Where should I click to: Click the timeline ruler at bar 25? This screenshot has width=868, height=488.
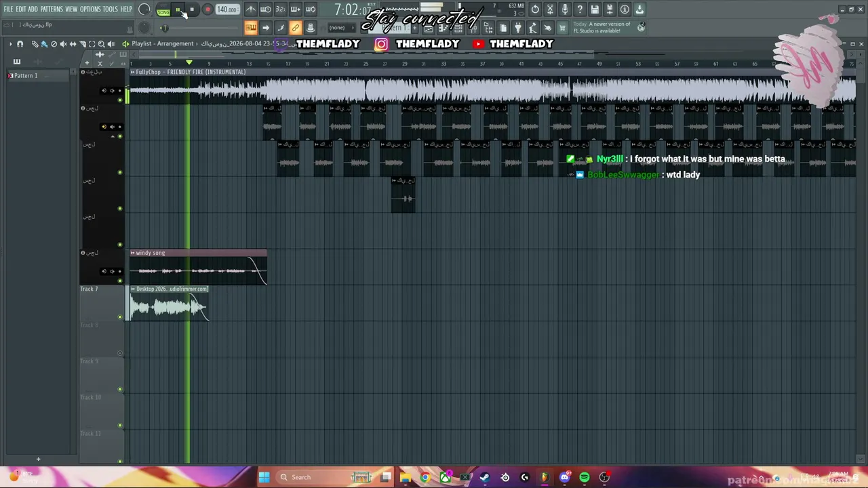pyautogui.click(x=366, y=64)
